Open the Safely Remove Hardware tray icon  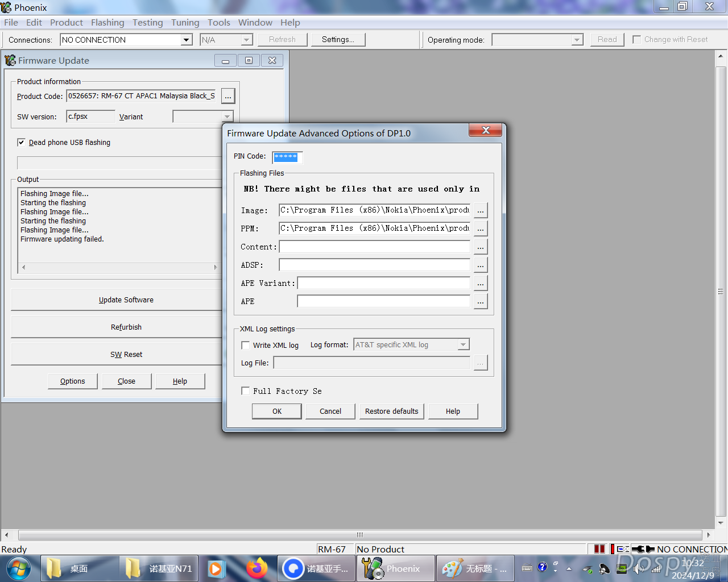[588, 569]
